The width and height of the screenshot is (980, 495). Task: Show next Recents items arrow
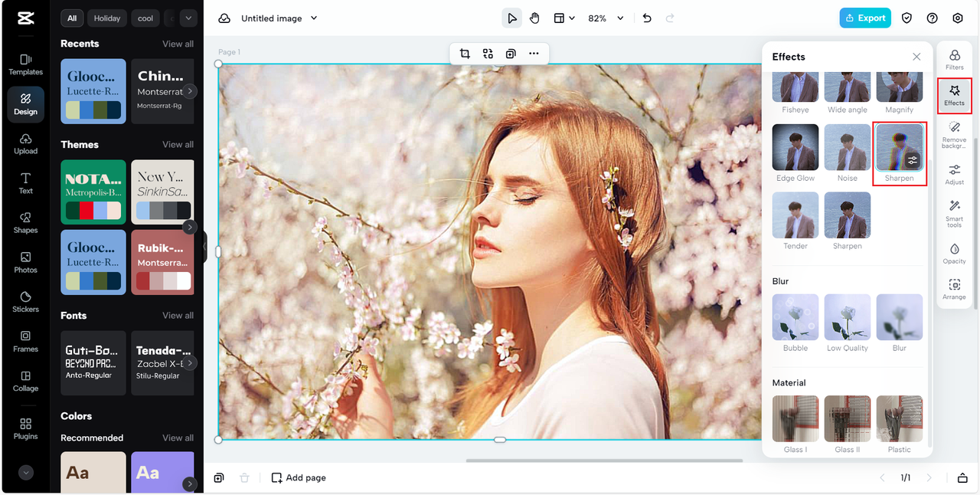point(189,91)
